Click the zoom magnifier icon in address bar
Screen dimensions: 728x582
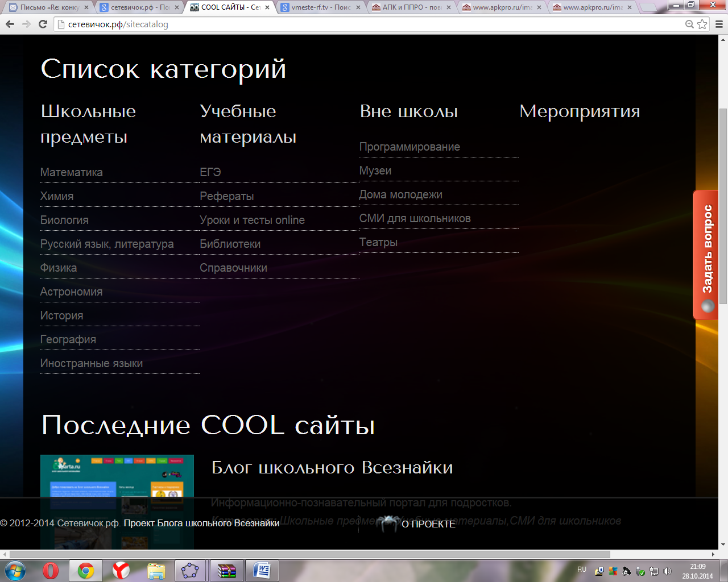pyautogui.click(x=689, y=24)
